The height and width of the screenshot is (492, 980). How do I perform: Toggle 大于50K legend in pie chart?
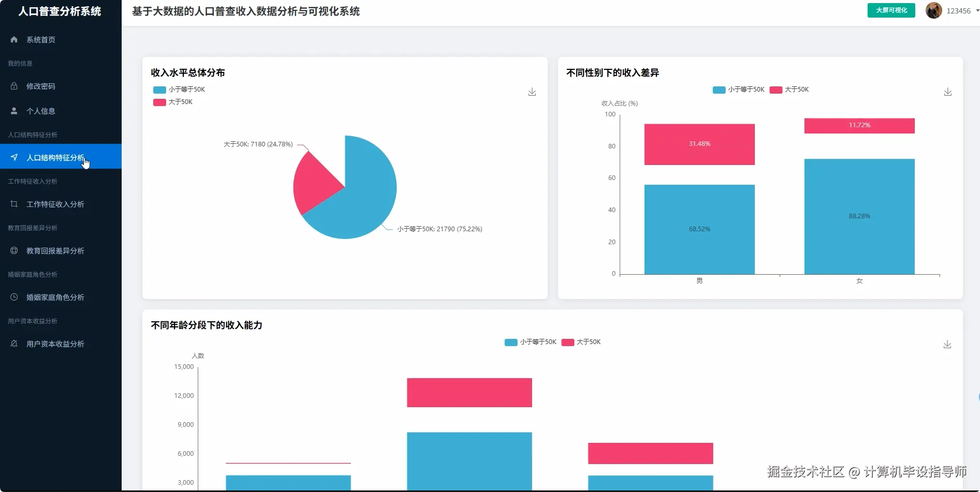click(173, 102)
